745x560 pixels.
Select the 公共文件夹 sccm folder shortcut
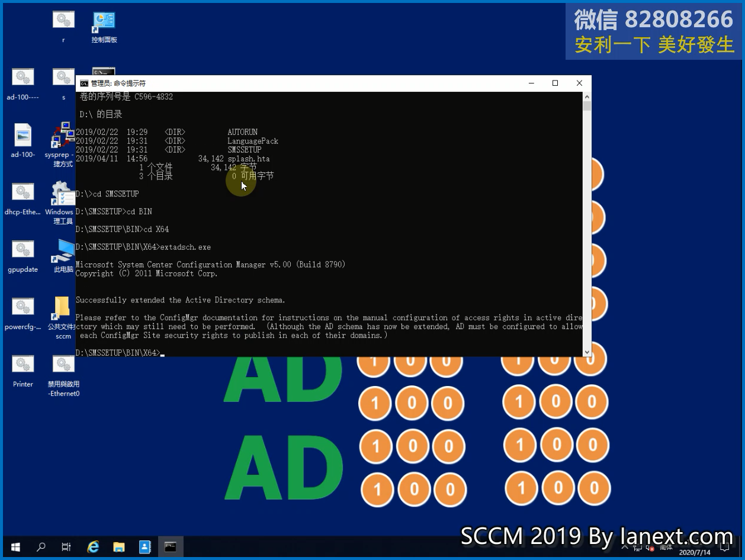click(x=63, y=318)
